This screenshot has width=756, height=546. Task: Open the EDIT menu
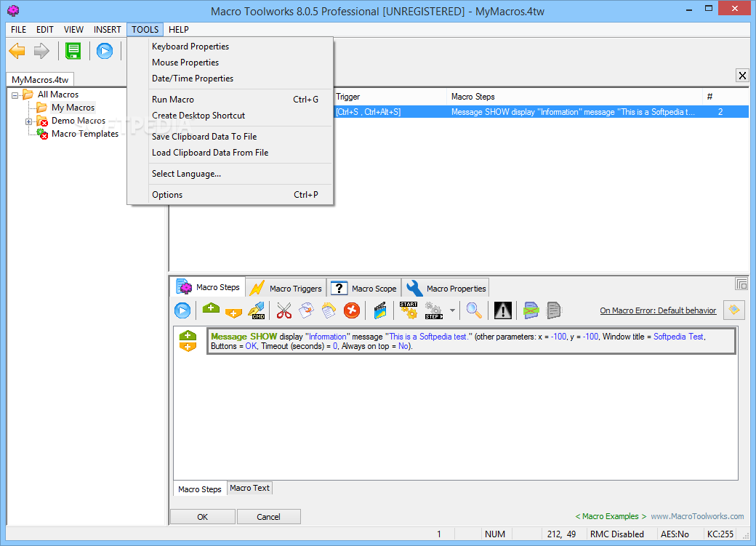pyautogui.click(x=45, y=29)
